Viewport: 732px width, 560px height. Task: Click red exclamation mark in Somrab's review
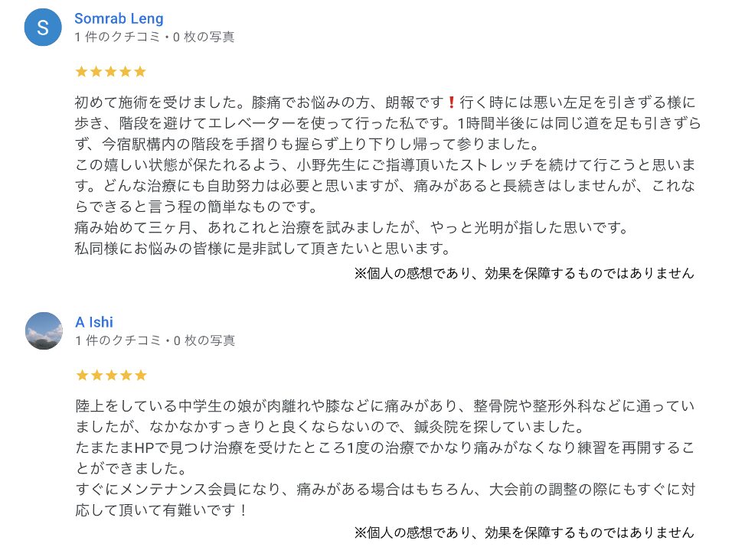pos(452,102)
